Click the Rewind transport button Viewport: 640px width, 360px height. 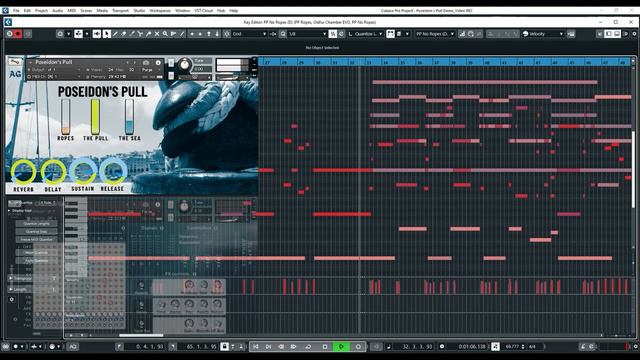(281, 347)
